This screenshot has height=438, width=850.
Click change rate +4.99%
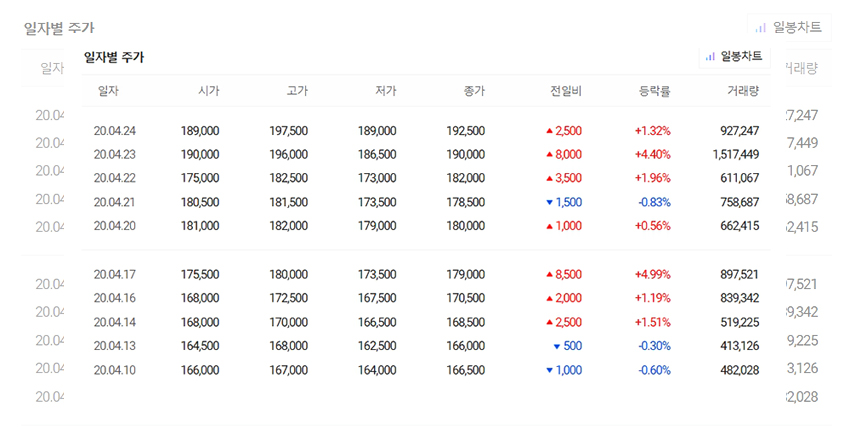[653, 274]
